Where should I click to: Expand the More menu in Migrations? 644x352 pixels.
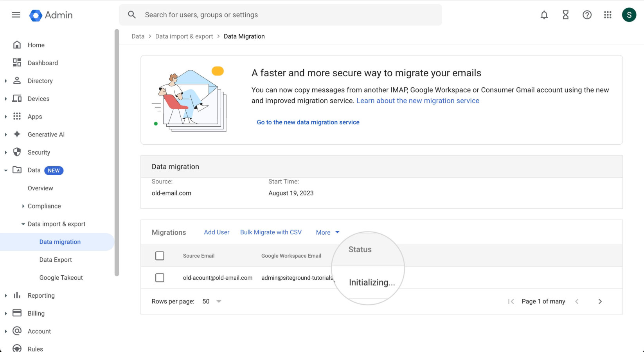click(327, 232)
